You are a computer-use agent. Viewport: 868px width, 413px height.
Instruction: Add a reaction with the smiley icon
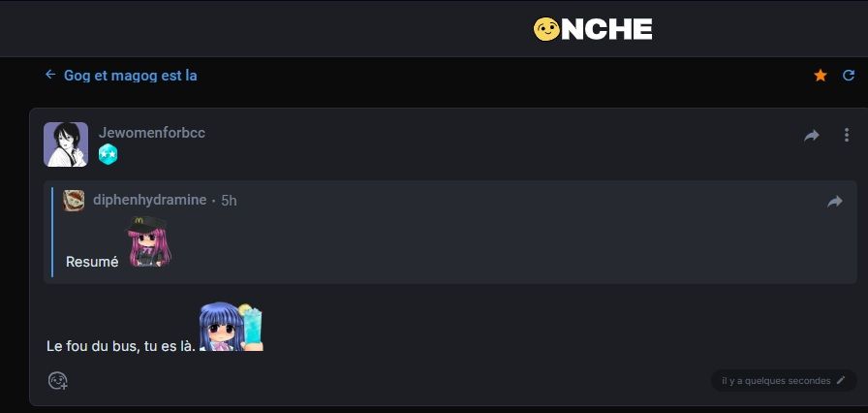58,381
